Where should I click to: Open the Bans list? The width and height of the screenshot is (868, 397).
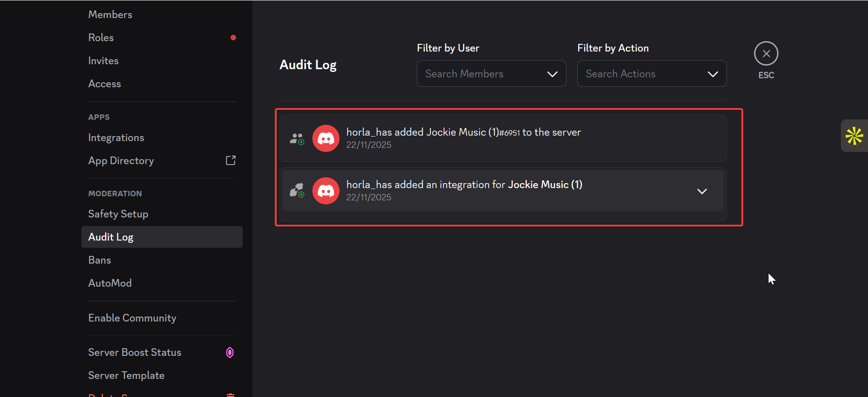coord(99,260)
